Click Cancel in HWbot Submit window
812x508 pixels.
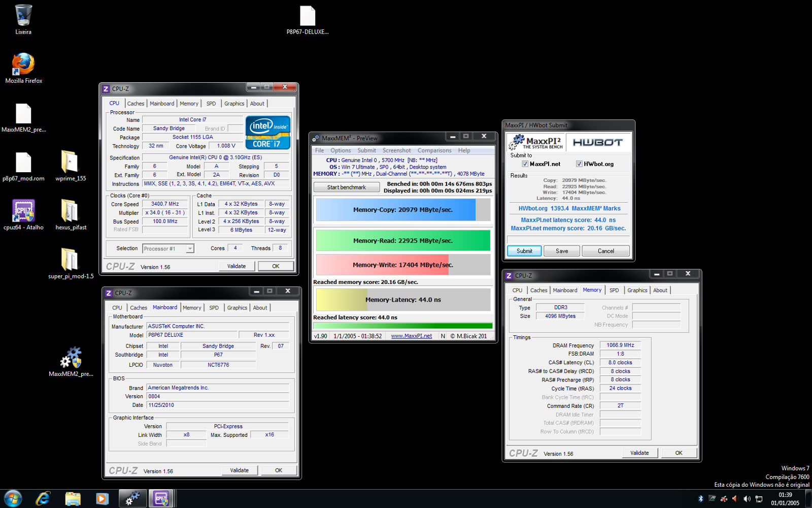pos(606,251)
